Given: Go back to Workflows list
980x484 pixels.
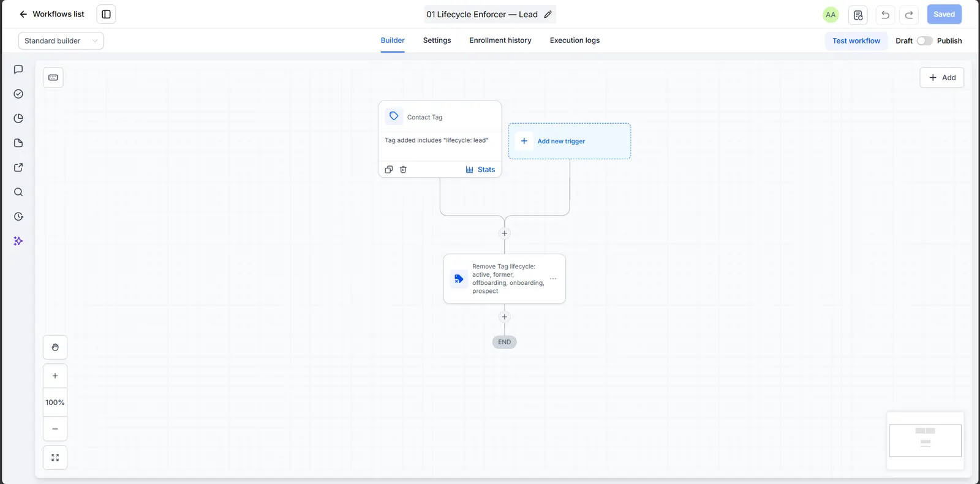Looking at the screenshot, I should 51,14.
